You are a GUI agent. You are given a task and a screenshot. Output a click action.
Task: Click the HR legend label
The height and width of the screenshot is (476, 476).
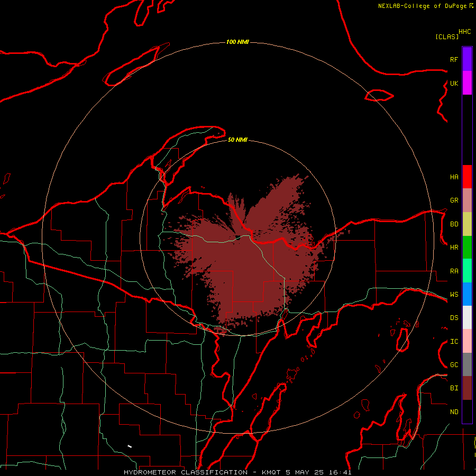(454, 248)
